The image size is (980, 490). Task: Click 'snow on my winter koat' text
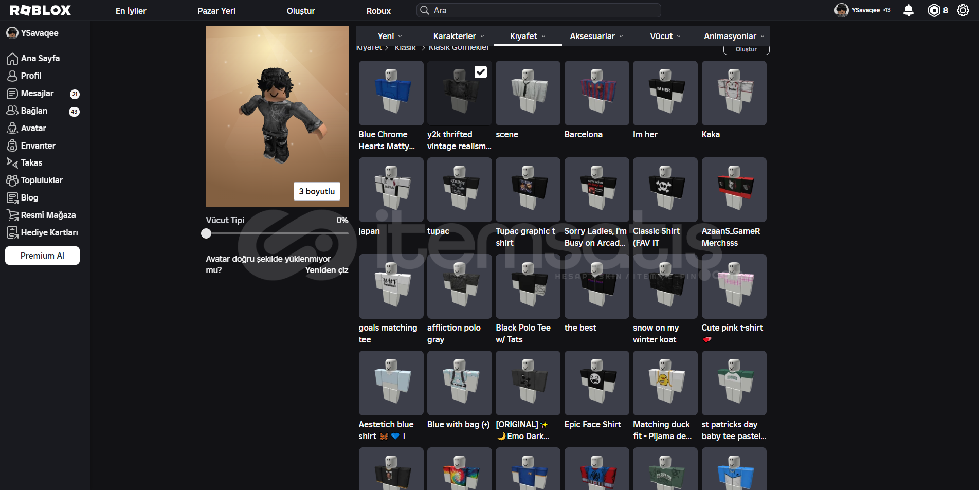[656, 334]
